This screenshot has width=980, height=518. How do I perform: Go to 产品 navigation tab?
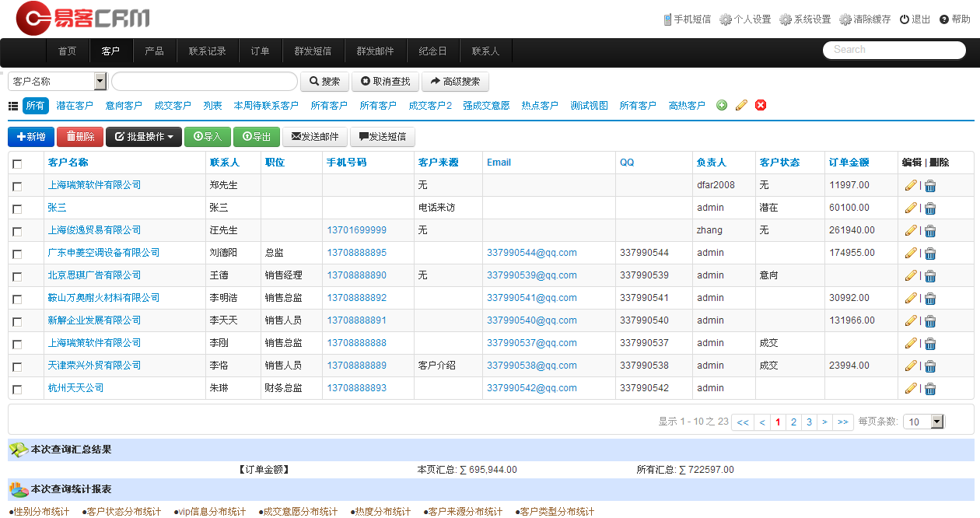click(x=154, y=51)
